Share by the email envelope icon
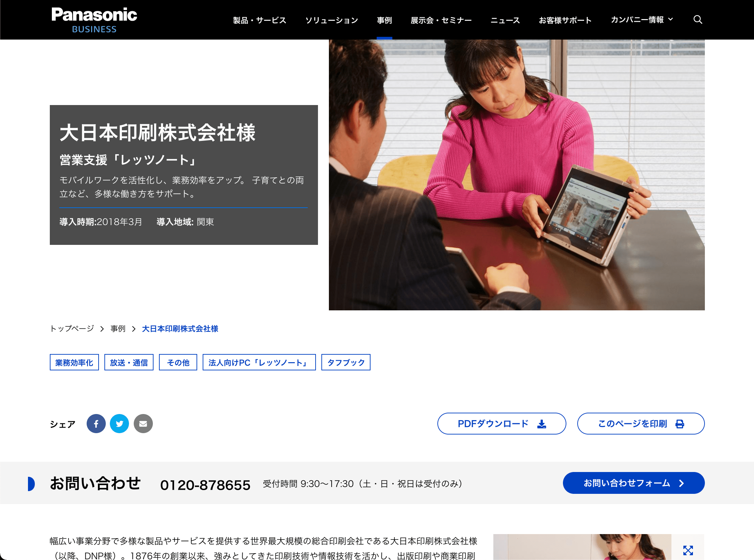The height and width of the screenshot is (560, 754). point(143,424)
